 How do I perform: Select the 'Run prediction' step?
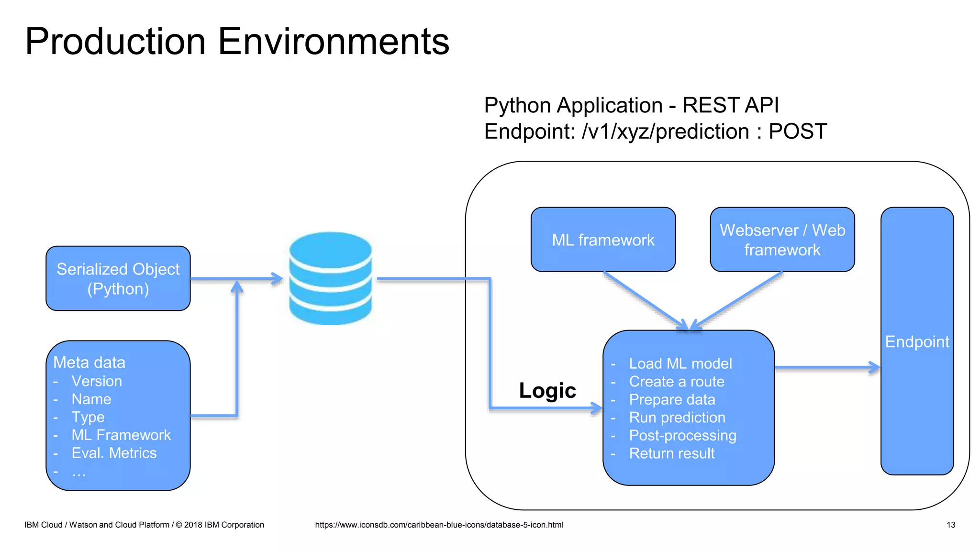pyautogui.click(x=677, y=418)
